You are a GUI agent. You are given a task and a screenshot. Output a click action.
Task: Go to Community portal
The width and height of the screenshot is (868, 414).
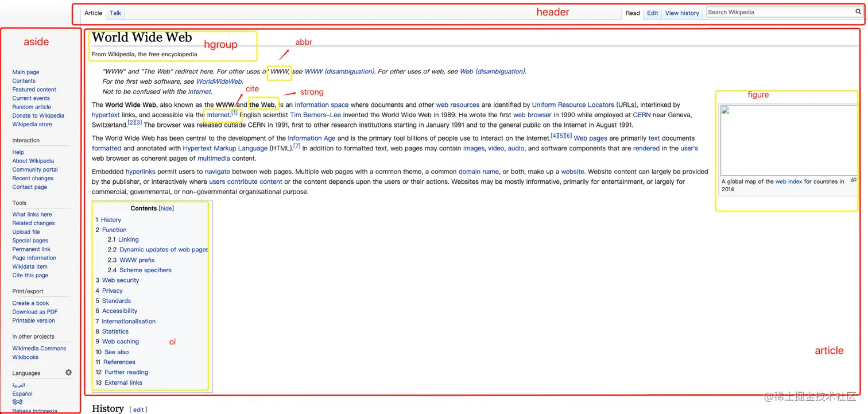pyautogui.click(x=35, y=169)
